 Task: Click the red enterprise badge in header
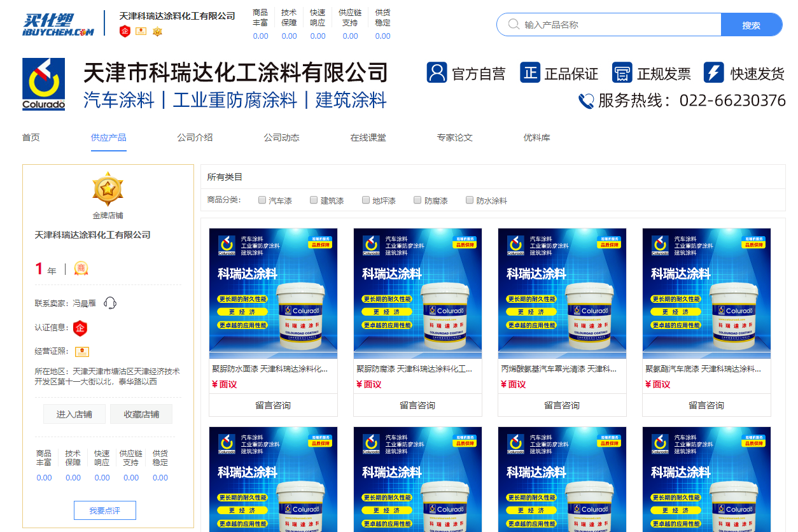tap(125, 31)
